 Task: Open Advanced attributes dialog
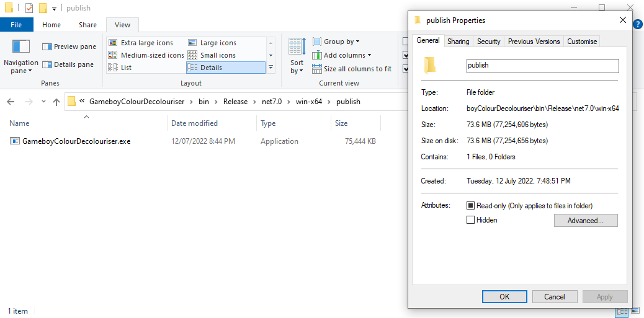(x=586, y=220)
